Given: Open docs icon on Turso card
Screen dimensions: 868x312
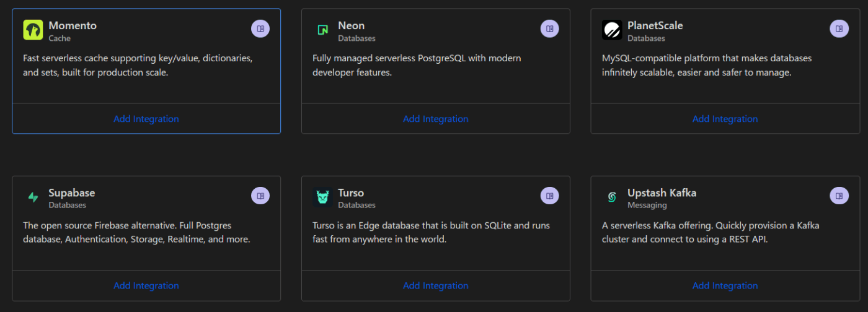Looking at the screenshot, I should click(x=550, y=196).
